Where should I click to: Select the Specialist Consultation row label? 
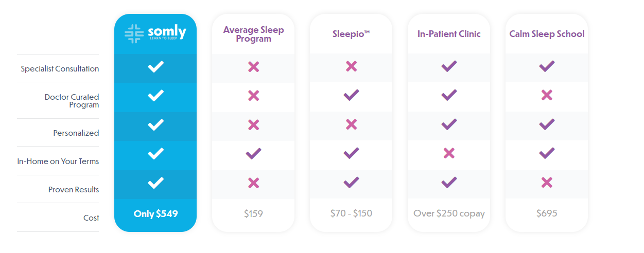pyautogui.click(x=60, y=69)
